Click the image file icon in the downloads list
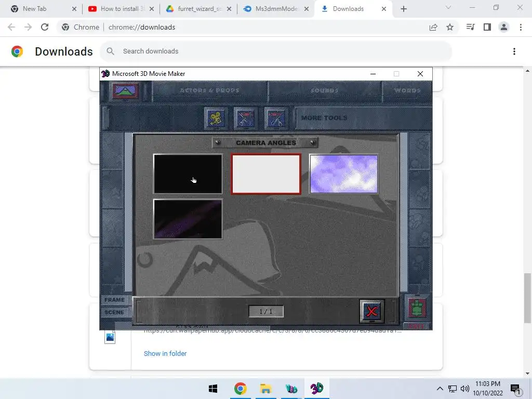Viewport: 532px width, 399px height. (x=110, y=337)
